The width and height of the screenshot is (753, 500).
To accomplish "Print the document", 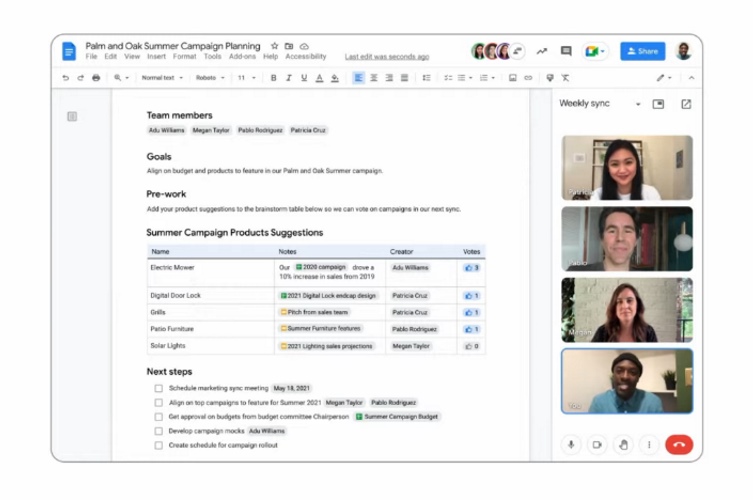I will pos(96,78).
